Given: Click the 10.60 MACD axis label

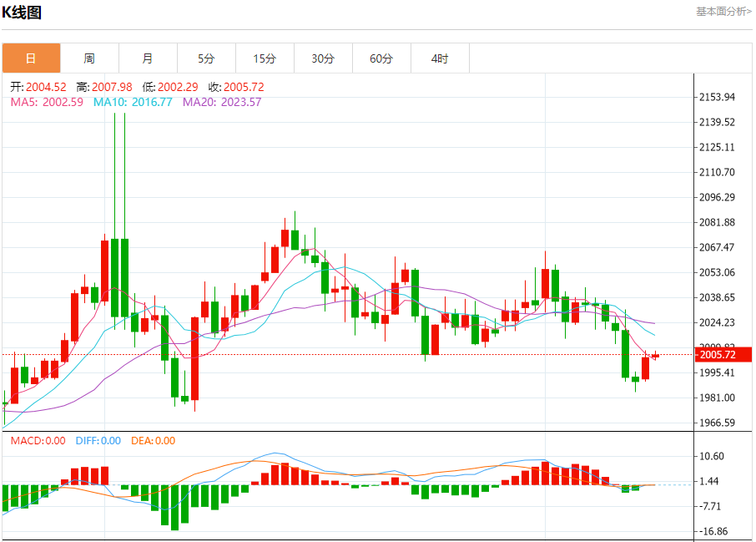Looking at the screenshot, I should coord(712,456).
